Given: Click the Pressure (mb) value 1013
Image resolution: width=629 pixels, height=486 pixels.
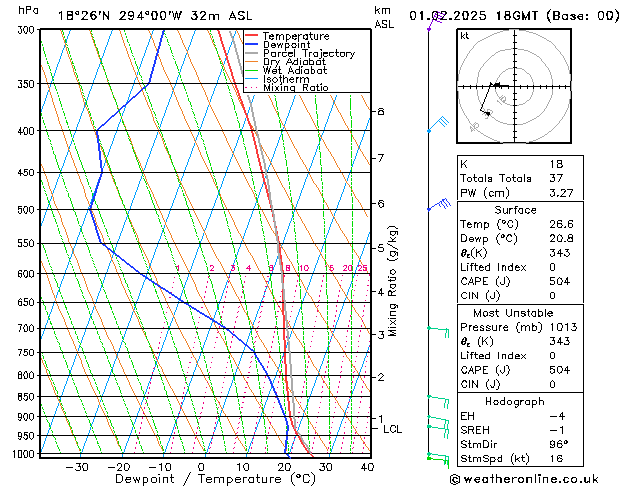Looking at the screenshot, I should pyautogui.click(x=563, y=327).
